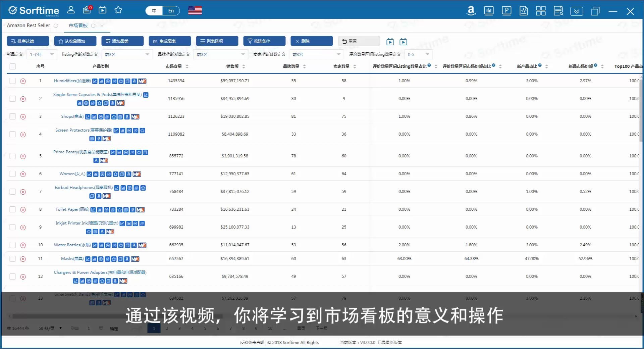The image size is (644, 349).
Task: Check the Earbud Headphones row checkbox
Action: click(13, 192)
